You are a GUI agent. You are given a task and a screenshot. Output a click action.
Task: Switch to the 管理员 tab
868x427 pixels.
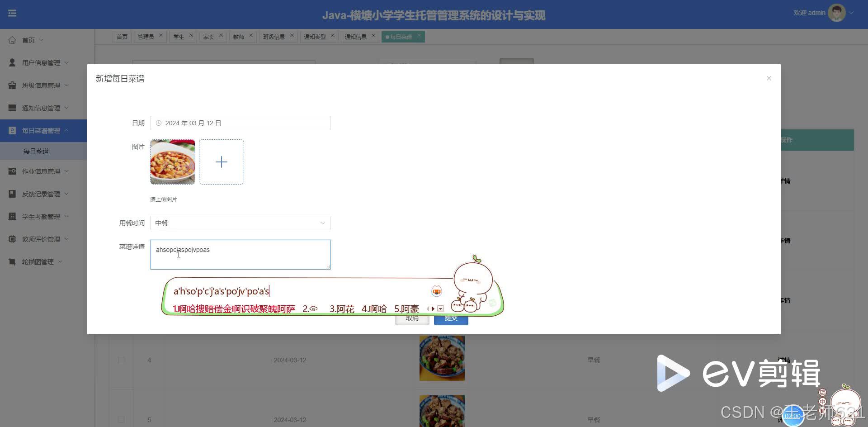click(146, 37)
